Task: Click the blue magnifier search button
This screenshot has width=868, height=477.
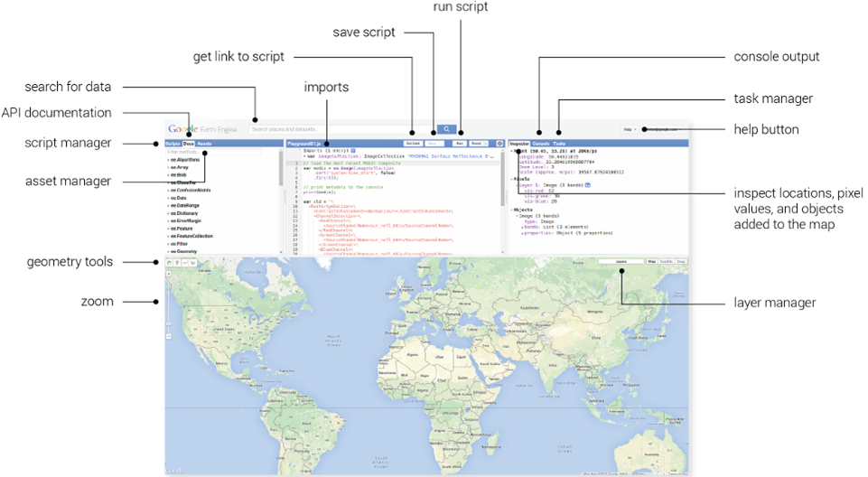Action: click(x=446, y=129)
